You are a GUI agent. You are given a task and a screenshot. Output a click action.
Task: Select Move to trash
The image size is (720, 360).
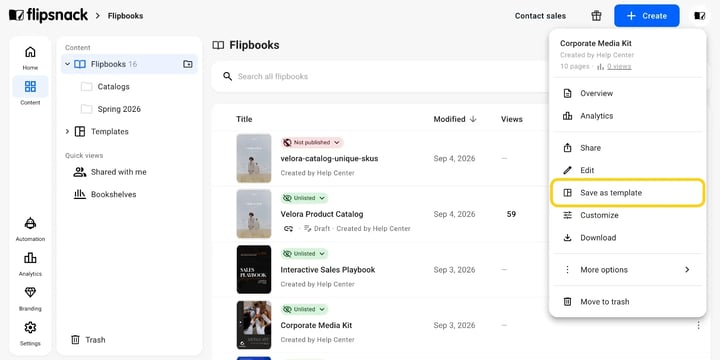(627, 302)
